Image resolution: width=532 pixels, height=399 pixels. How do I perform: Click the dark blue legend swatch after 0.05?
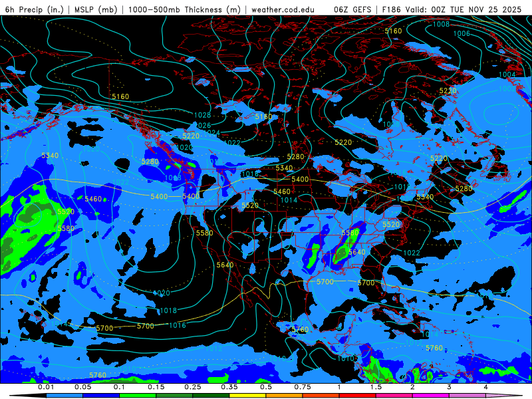pyautogui.click(x=101, y=396)
